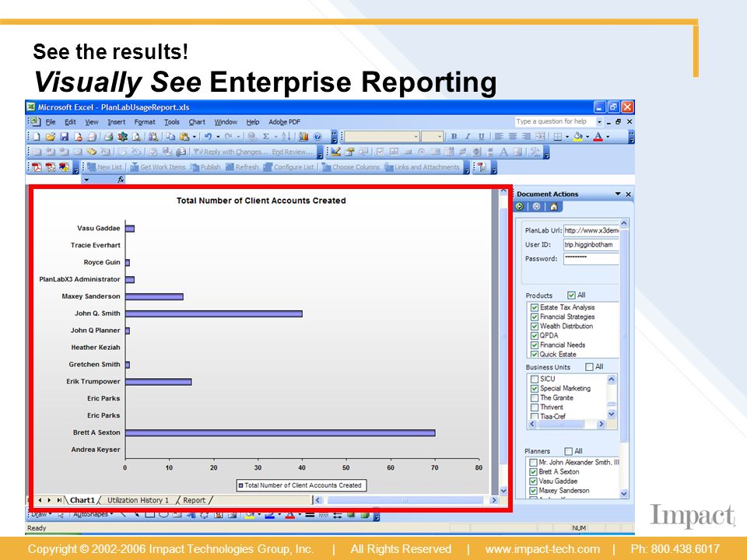
Task: Click the Home icon in Document Actions
Action: (553, 207)
